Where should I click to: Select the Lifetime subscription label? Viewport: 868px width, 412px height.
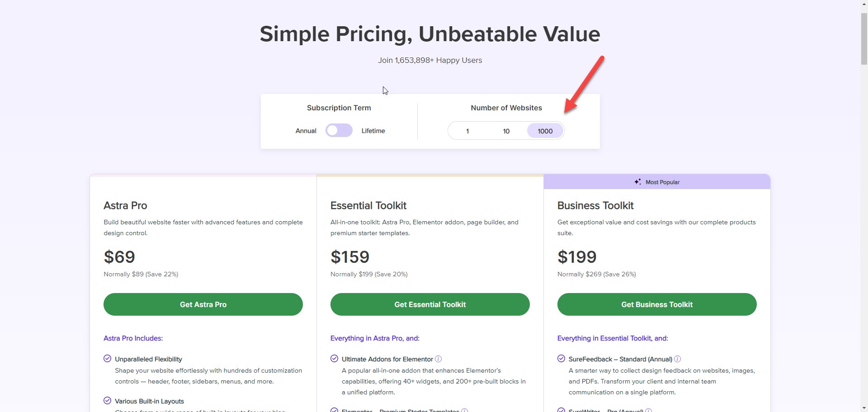(x=373, y=131)
